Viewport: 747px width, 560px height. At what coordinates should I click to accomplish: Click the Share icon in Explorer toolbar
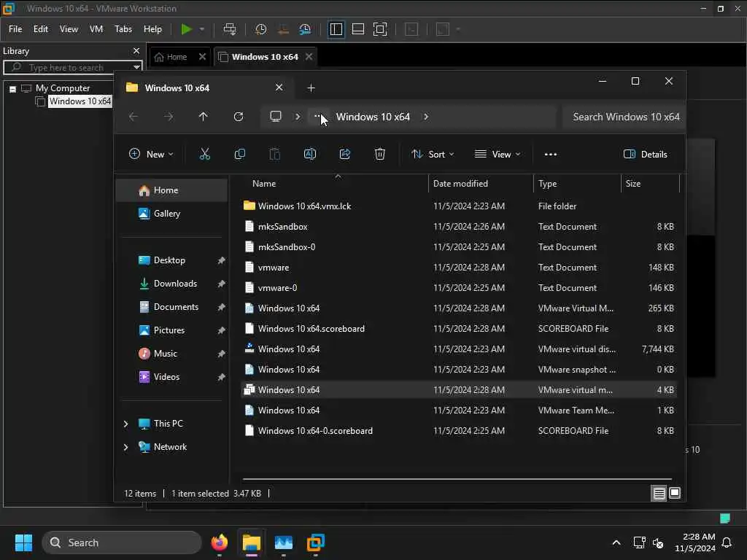point(345,154)
